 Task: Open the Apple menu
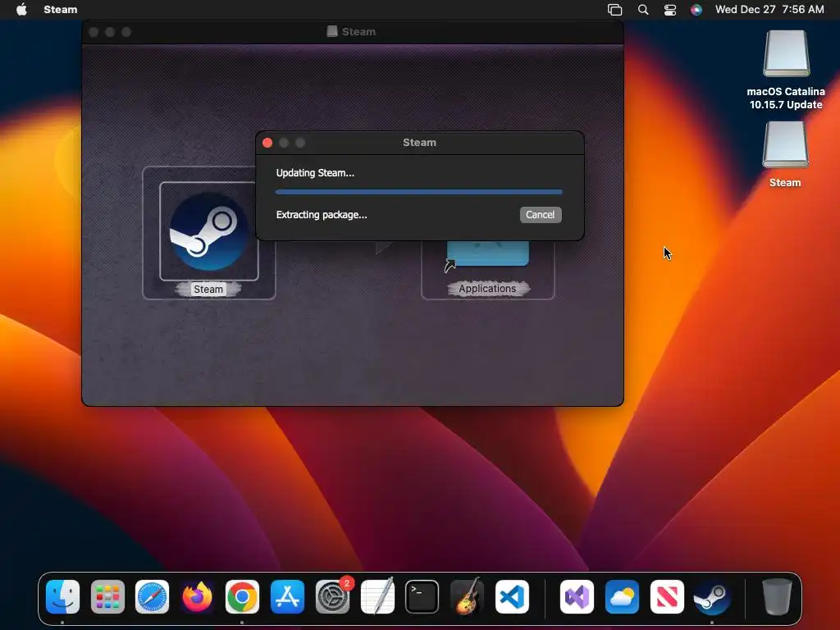(x=21, y=10)
